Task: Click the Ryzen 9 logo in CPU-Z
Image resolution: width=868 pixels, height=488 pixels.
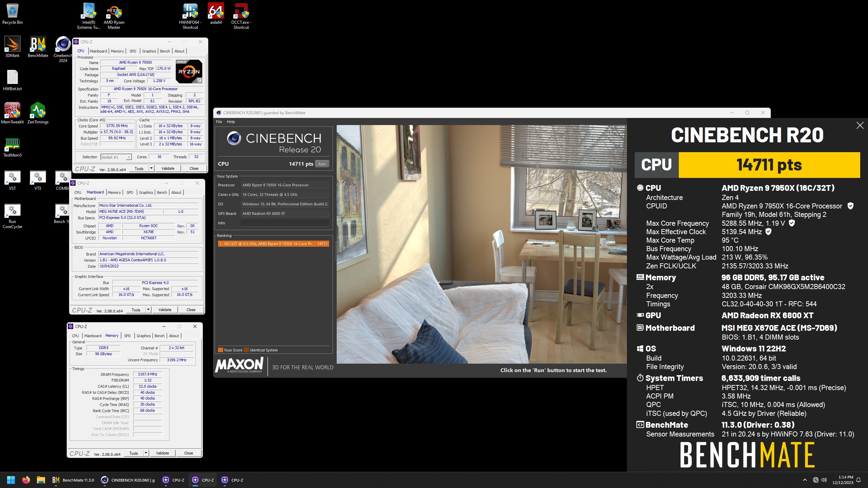Action: pyautogui.click(x=189, y=72)
